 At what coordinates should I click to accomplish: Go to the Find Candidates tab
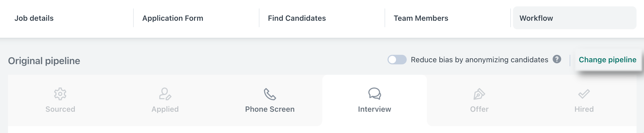(x=297, y=18)
